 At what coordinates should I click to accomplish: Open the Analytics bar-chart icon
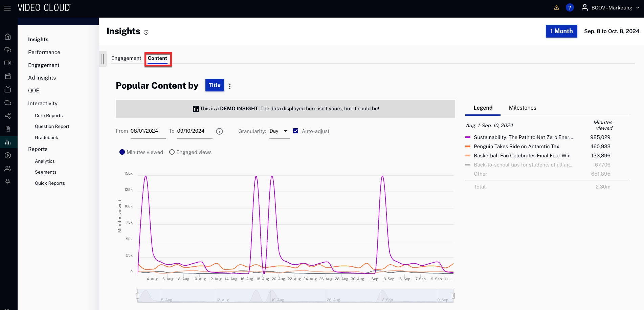[8, 142]
